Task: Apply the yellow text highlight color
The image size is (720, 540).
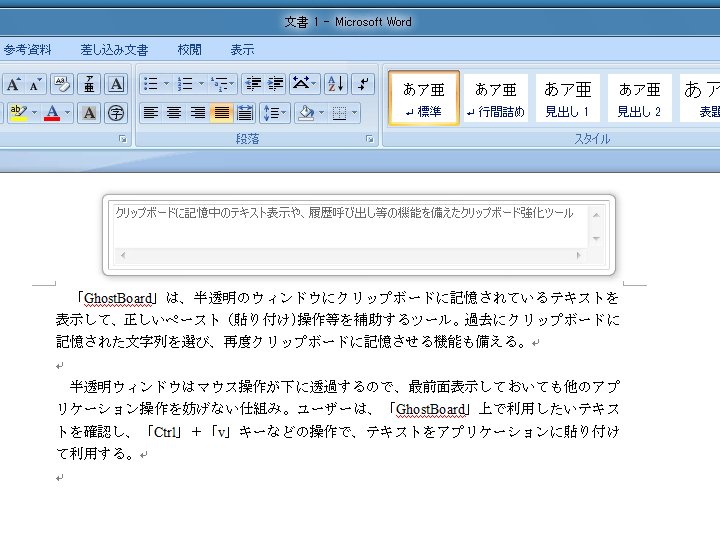Action: pyautogui.click(x=18, y=112)
